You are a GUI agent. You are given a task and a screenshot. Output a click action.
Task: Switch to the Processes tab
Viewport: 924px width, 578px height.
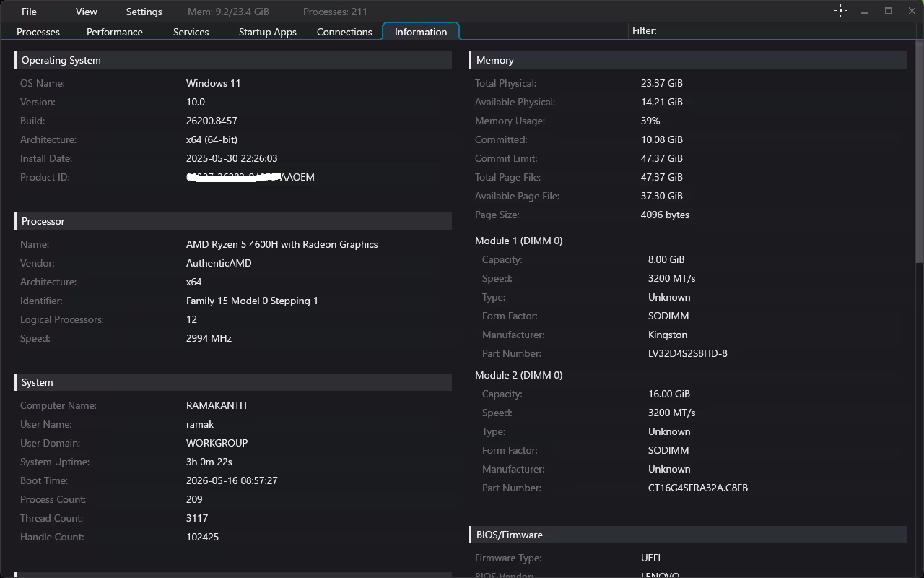[x=38, y=32]
